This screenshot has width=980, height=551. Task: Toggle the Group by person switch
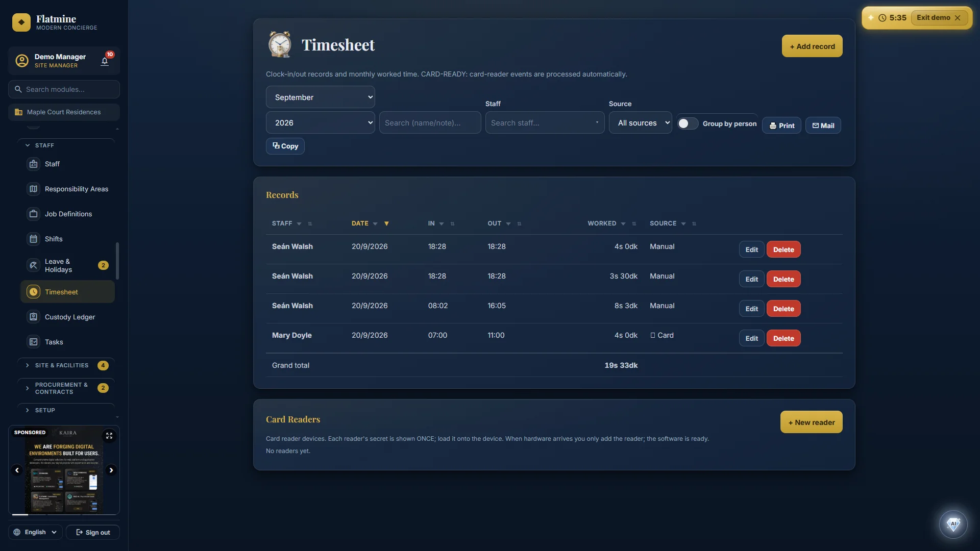pos(688,123)
